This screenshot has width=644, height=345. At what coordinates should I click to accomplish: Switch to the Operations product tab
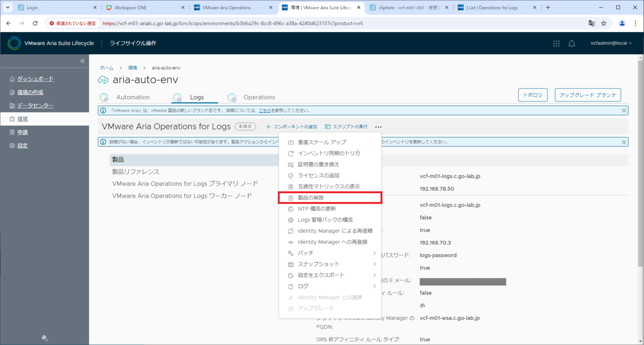(259, 97)
